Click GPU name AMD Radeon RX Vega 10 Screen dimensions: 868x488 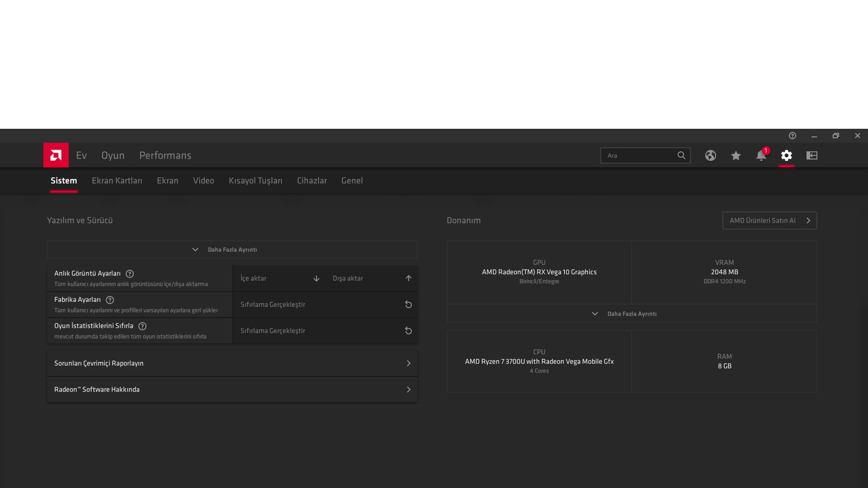[539, 272]
